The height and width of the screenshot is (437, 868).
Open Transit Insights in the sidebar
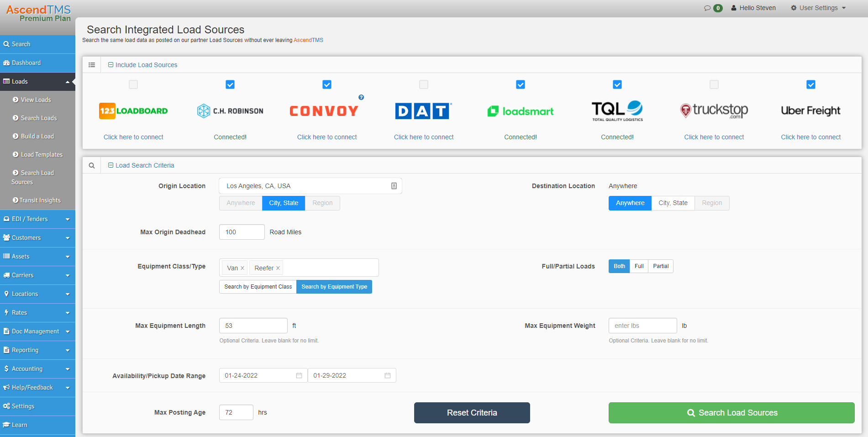40,200
